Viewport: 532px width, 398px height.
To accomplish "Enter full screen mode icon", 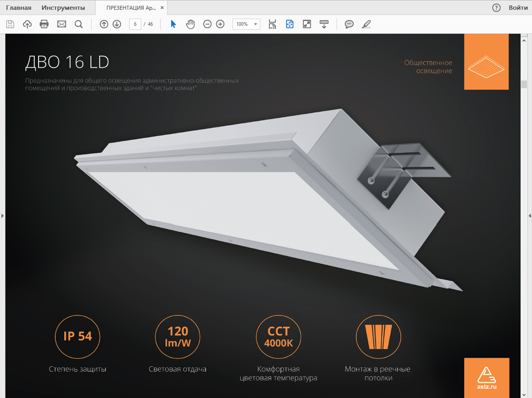I will (x=307, y=24).
